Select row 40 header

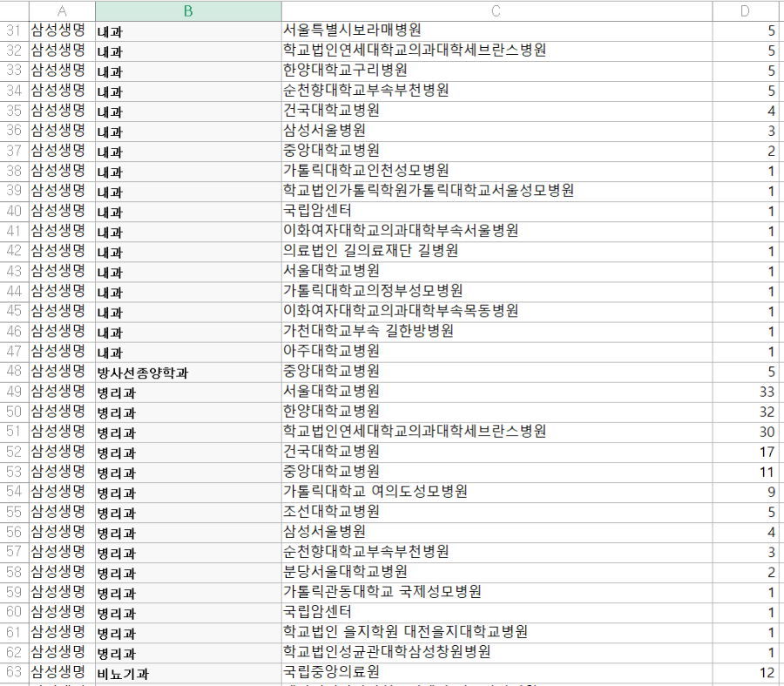click(15, 212)
